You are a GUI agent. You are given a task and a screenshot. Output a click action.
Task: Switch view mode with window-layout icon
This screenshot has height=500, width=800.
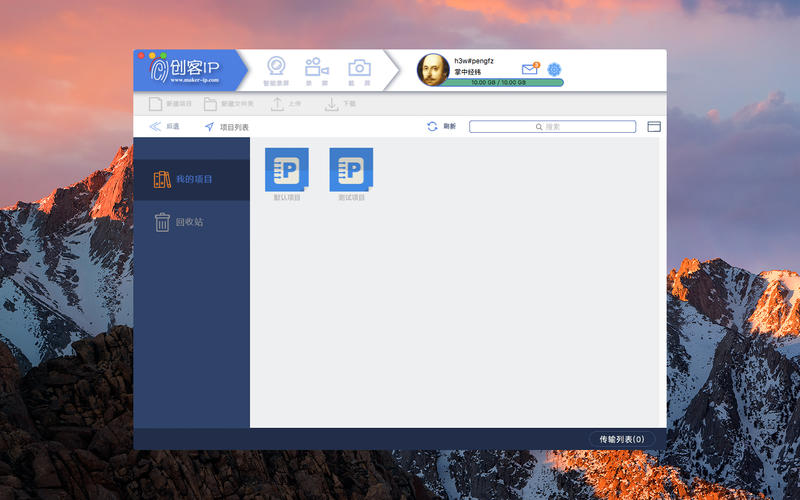pos(654,127)
